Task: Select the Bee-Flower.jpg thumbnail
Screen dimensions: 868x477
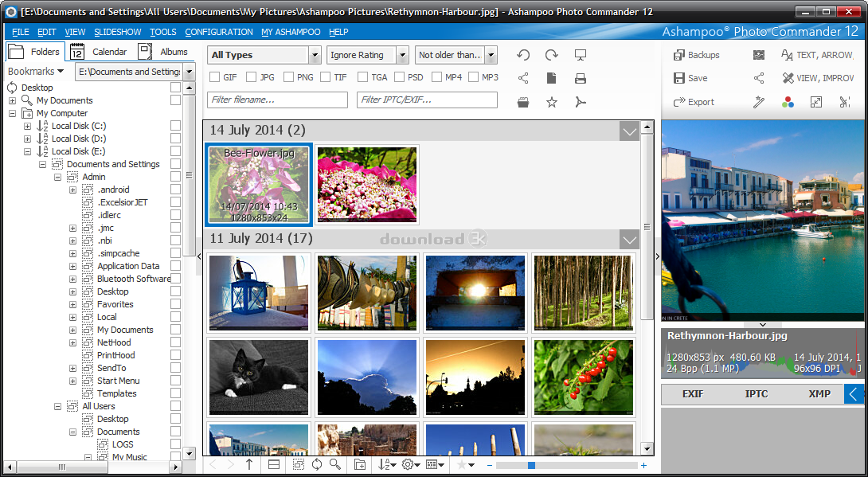Action: click(259, 185)
